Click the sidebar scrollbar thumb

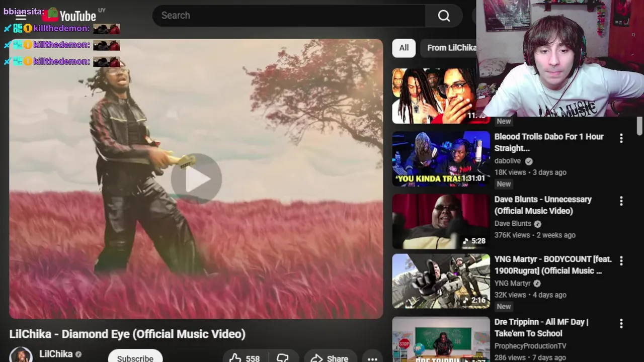coord(639,126)
